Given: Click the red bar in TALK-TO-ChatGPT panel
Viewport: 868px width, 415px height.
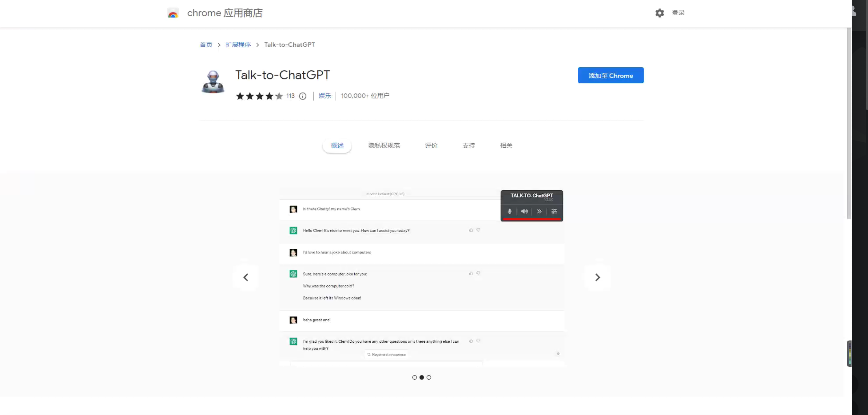Looking at the screenshot, I should tap(532, 219).
